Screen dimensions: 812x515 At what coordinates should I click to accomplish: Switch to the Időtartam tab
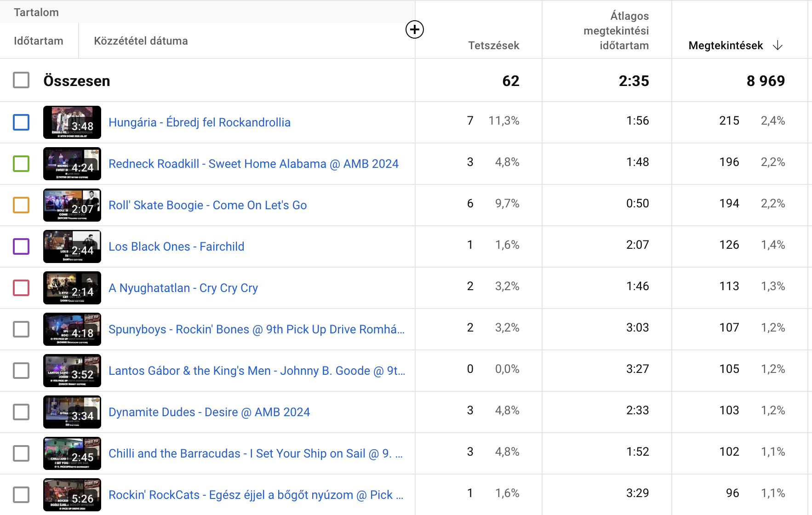point(39,41)
